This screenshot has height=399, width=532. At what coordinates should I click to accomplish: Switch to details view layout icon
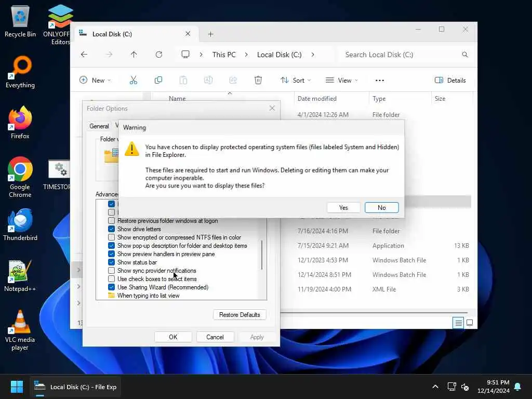tap(458, 323)
